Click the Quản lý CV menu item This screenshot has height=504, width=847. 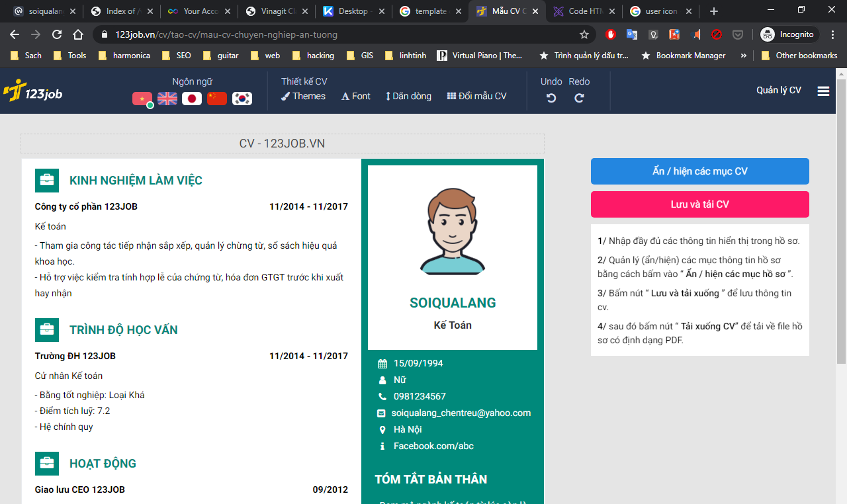778,91
